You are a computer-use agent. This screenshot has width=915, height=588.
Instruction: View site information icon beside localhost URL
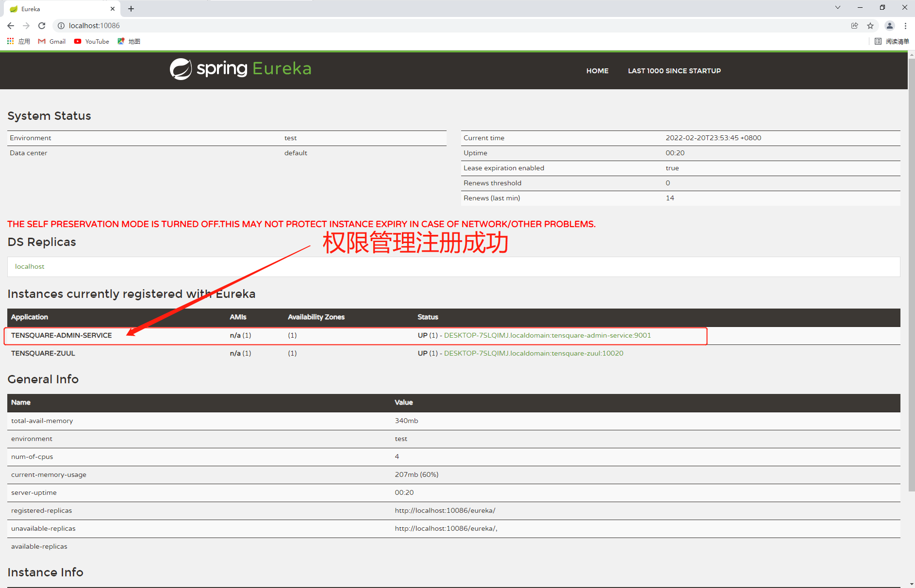pos(61,26)
